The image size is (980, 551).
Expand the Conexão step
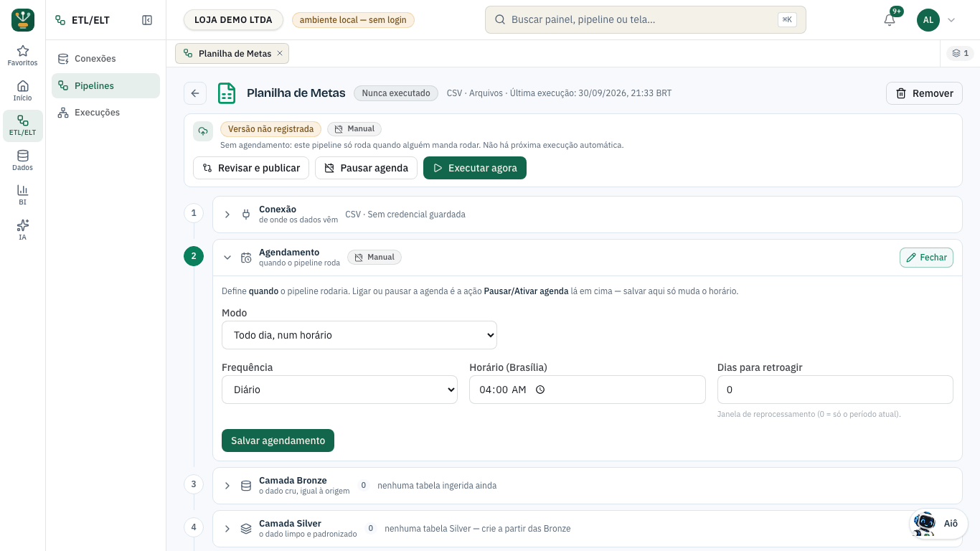tap(227, 215)
